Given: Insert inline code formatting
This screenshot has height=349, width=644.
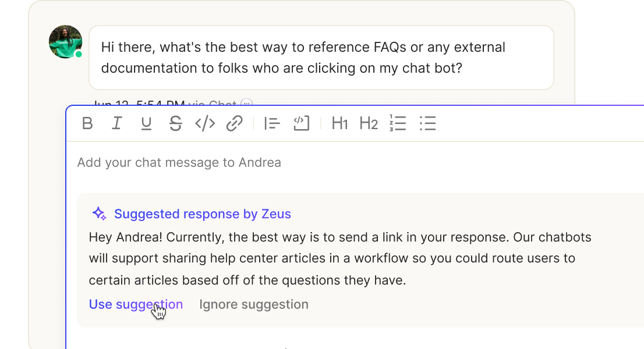Looking at the screenshot, I should pyautogui.click(x=205, y=123).
